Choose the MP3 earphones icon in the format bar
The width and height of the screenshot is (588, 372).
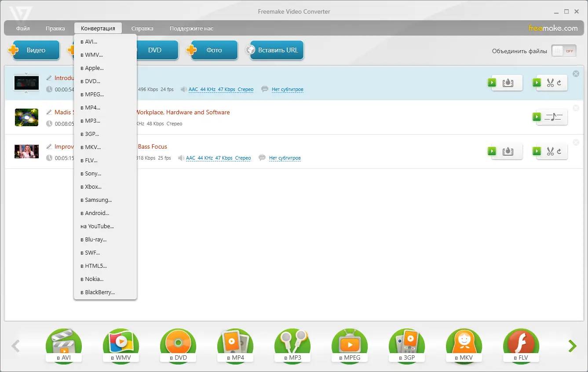292,346
